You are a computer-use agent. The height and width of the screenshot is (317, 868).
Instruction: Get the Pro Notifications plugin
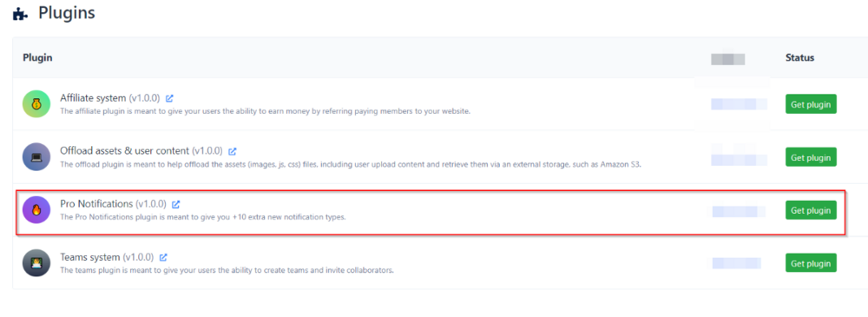(x=811, y=210)
